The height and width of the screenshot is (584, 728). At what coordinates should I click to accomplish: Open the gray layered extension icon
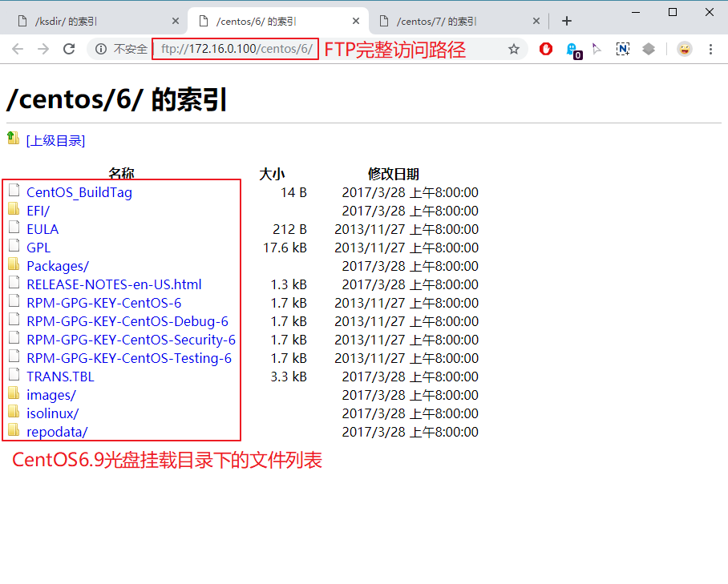649,49
